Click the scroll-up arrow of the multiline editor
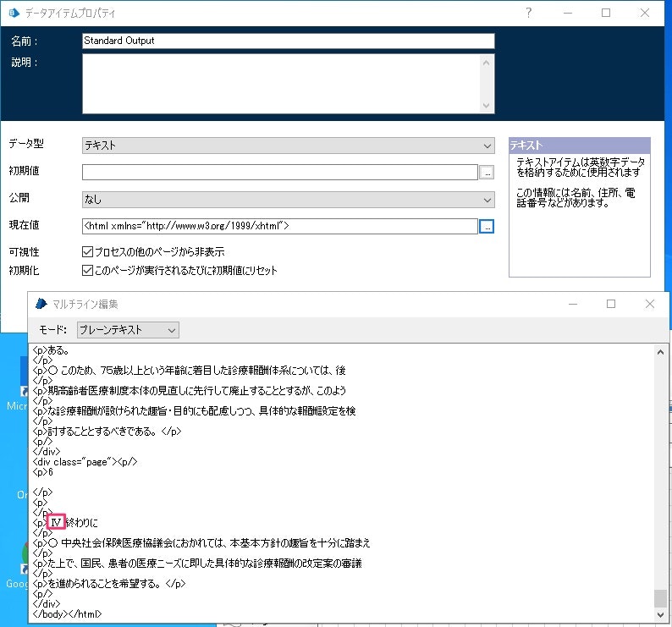This screenshot has height=627, width=672. pyautogui.click(x=660, y=352)
